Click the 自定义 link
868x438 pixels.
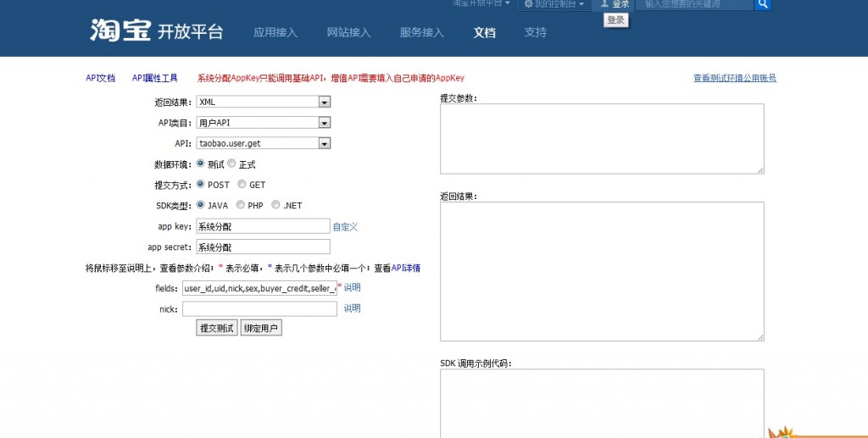345,227
